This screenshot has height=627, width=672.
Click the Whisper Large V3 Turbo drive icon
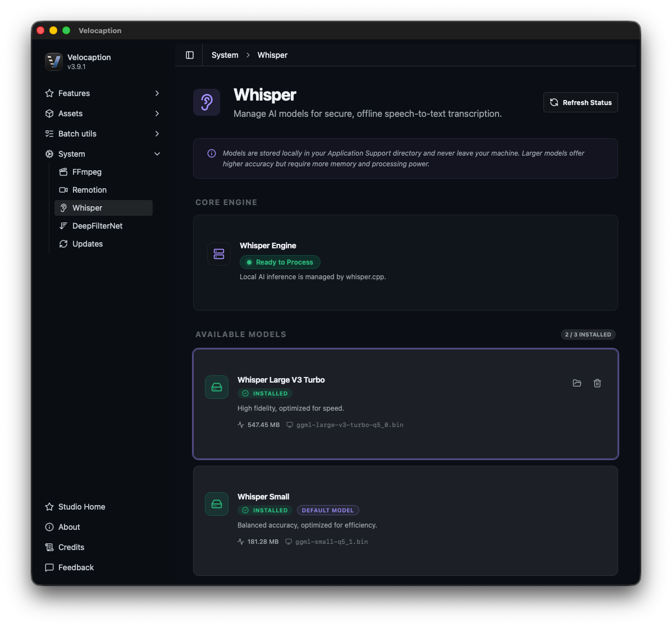pos(217,387)
